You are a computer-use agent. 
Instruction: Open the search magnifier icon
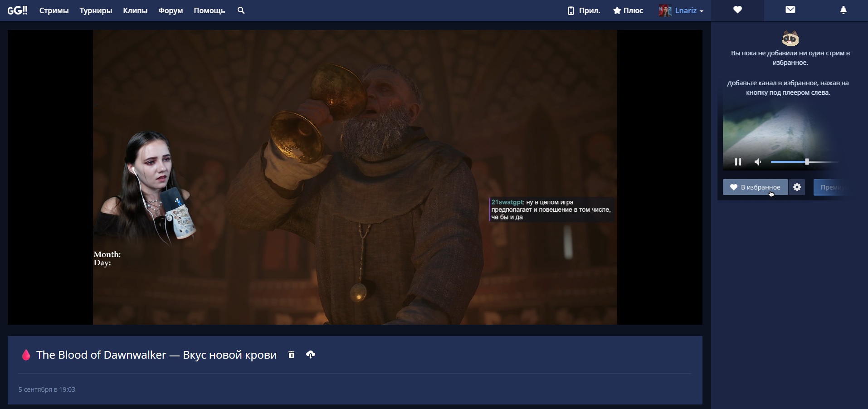point(241,10)
